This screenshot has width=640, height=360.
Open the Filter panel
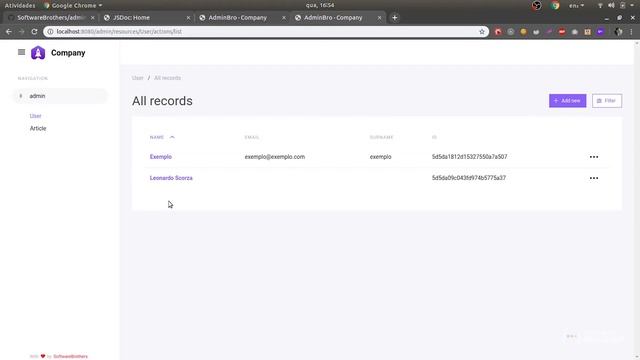click(607, 101)
